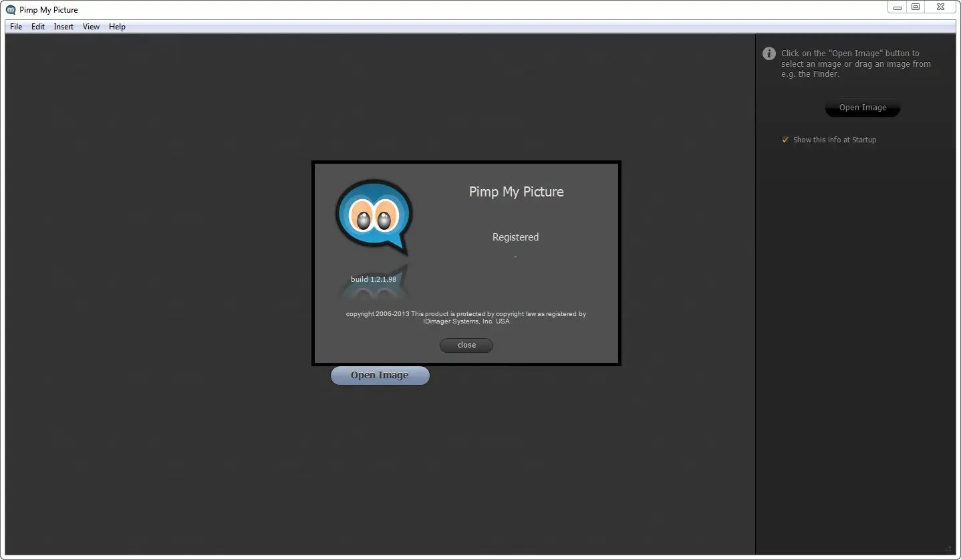Click the Pimp My Picture heading in the dialog
Image resolution: width=961 pixels, height=560 pixels.
pyautogui.click(x=517, y=192)
